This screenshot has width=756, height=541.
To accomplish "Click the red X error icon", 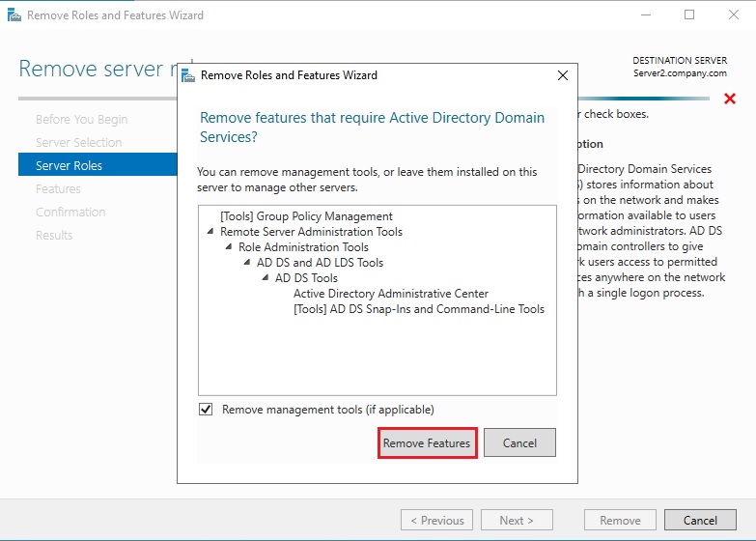I will click(729, 99).
